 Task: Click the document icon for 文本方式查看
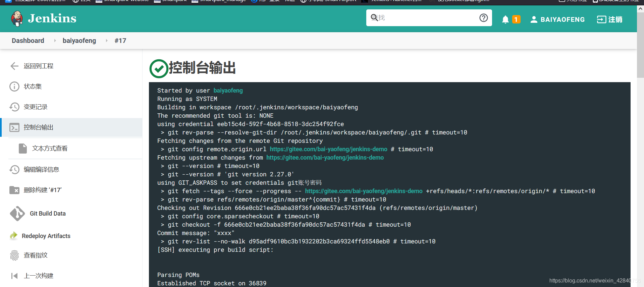point(23,148)
